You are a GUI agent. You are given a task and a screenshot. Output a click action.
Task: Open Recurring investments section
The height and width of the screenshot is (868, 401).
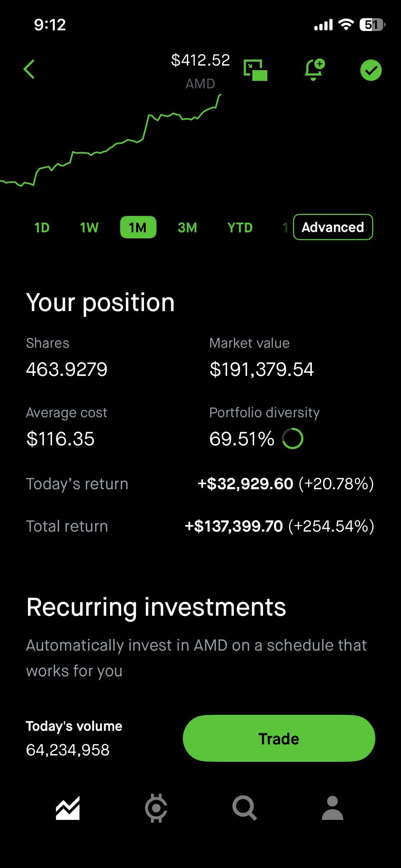156,607
